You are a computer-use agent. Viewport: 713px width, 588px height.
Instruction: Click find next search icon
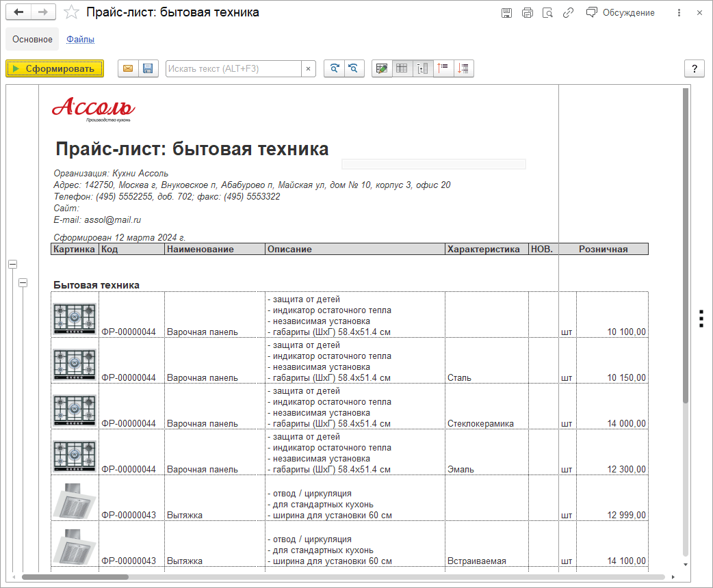(x=334, y=68)
